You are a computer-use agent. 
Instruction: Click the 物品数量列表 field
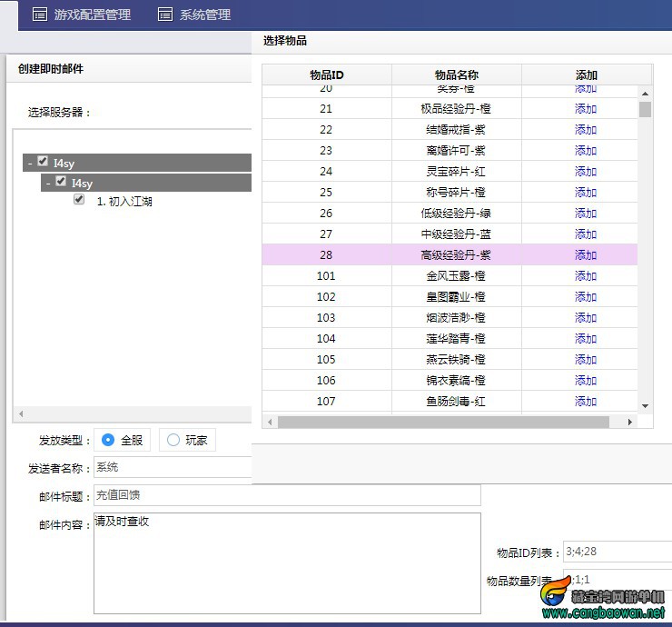618,580
